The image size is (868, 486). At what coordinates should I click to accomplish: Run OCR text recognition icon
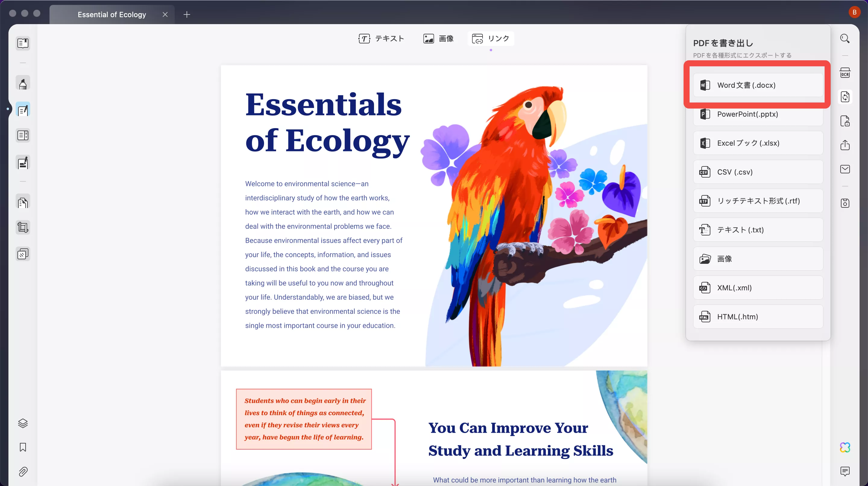pos(845,73)
